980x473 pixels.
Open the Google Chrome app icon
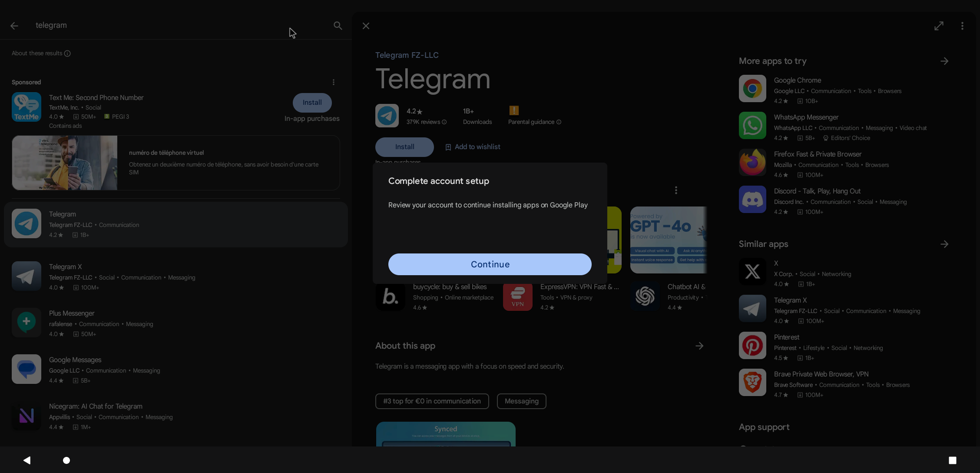coord(752,89)
